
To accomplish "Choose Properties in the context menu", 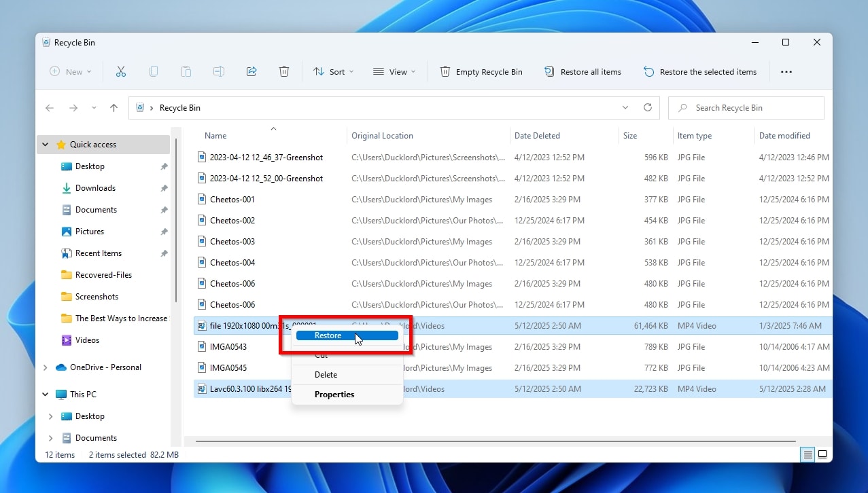I will pyautogui.click(x=347, y=395).
